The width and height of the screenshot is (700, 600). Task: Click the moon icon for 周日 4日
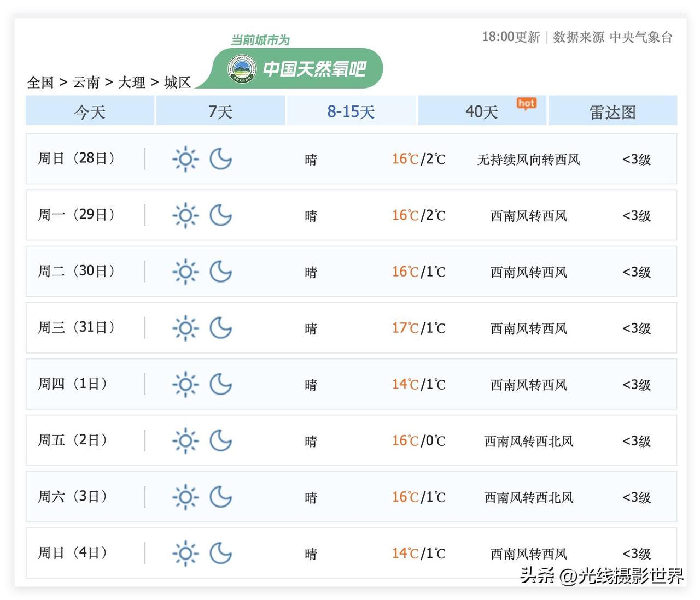[221, 553]
